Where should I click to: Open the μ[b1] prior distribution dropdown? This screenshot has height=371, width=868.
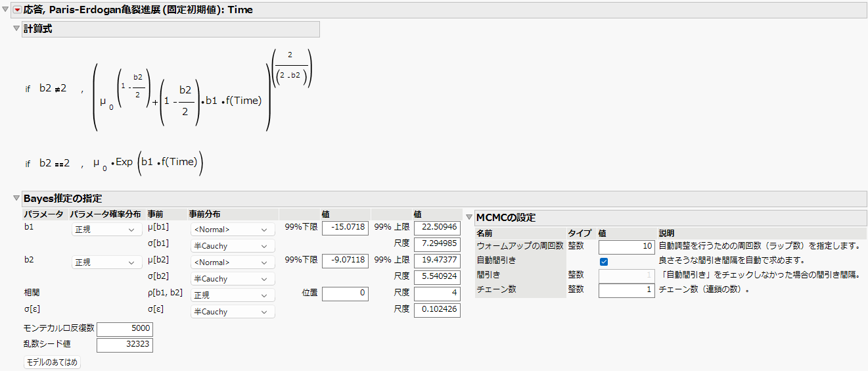[x=233, y=230]
